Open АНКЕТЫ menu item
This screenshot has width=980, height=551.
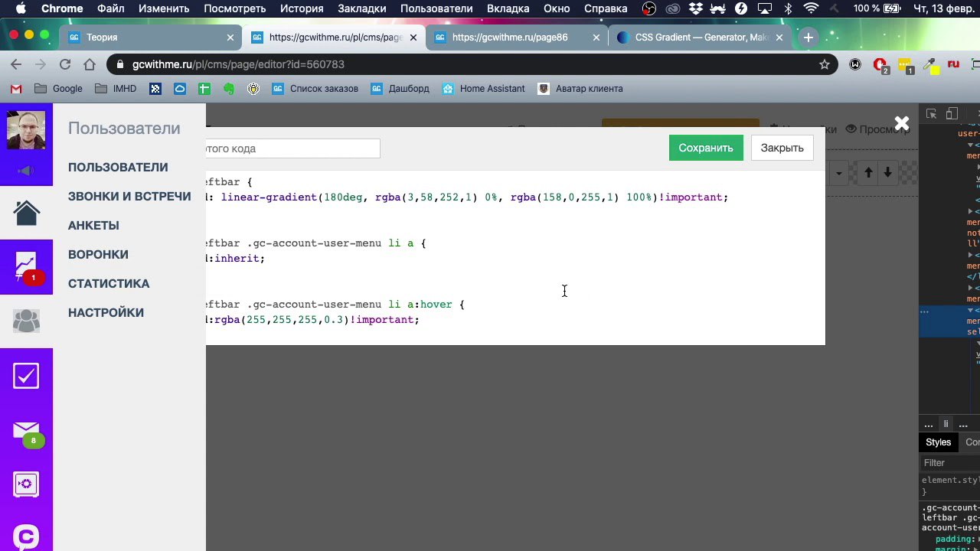[93, 225]
